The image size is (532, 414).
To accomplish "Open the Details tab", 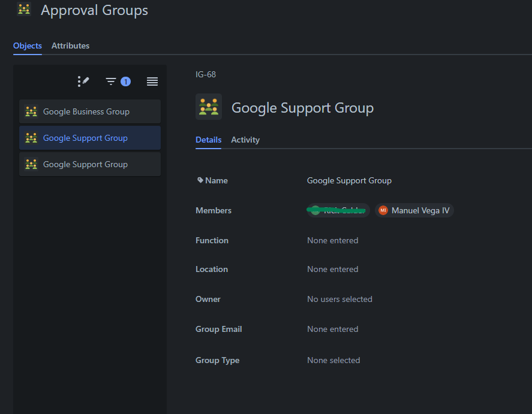I will 208,140.
